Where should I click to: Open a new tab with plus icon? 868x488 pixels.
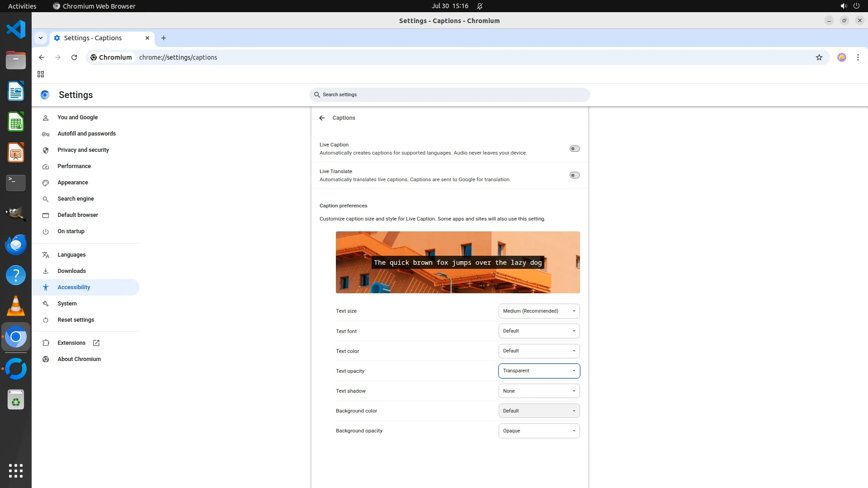click(164, 38)
